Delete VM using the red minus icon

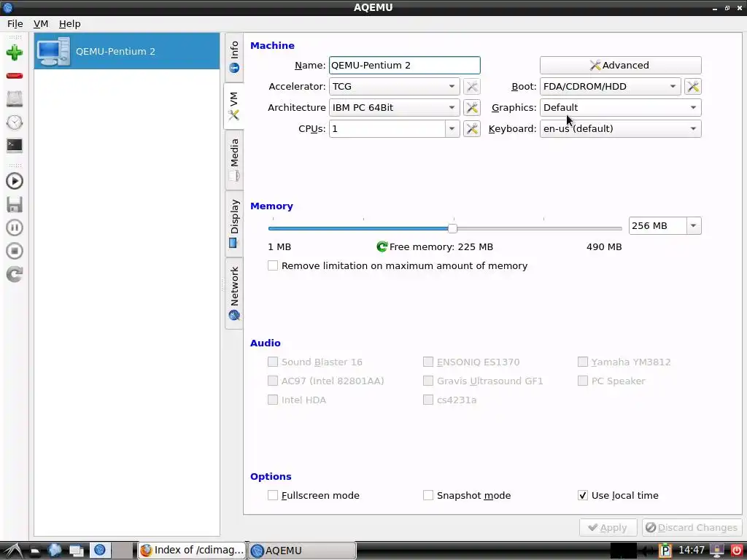[15, 76]
